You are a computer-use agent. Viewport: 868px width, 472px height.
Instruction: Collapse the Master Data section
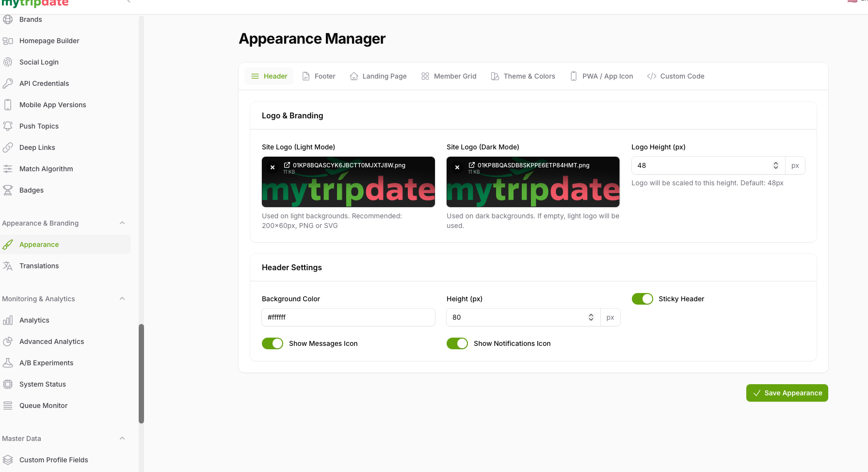[x=122, y=439]
